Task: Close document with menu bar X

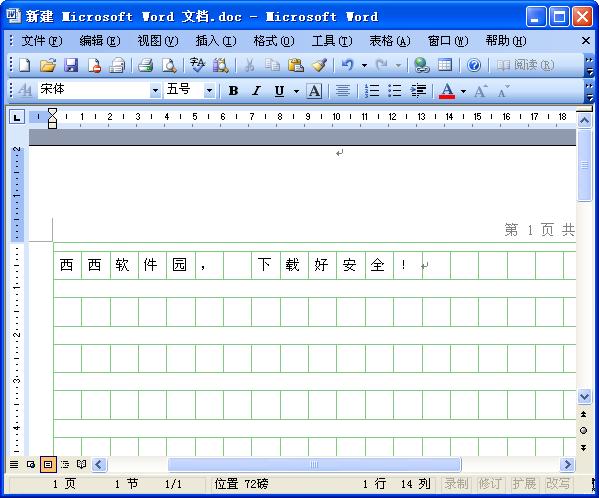Action: click(x=586, y=40)
